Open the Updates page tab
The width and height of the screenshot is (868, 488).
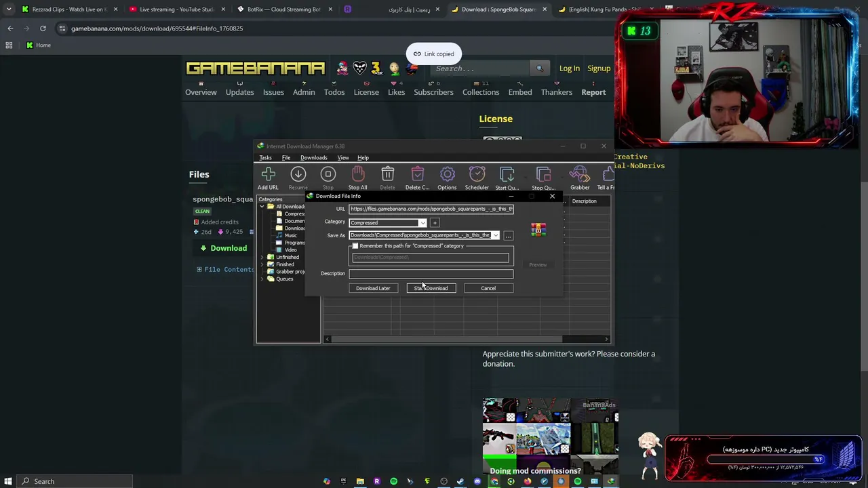coord(240,92)
